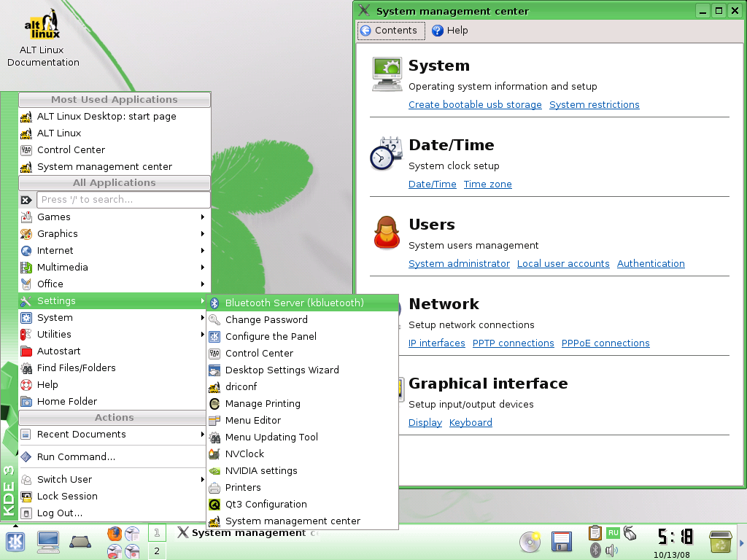
Task: Open the Time zone link
Action: (x=487, y=184)
